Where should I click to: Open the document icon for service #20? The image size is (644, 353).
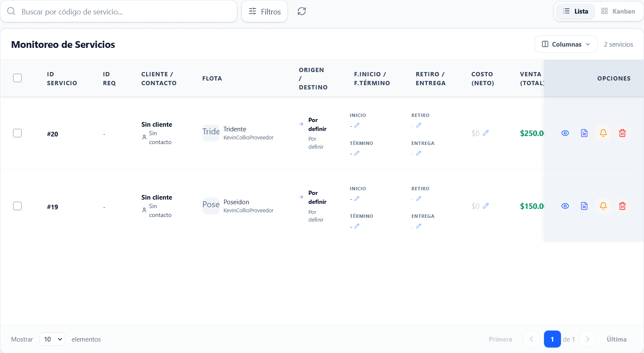pyautogui.click(x=584, y=133)
